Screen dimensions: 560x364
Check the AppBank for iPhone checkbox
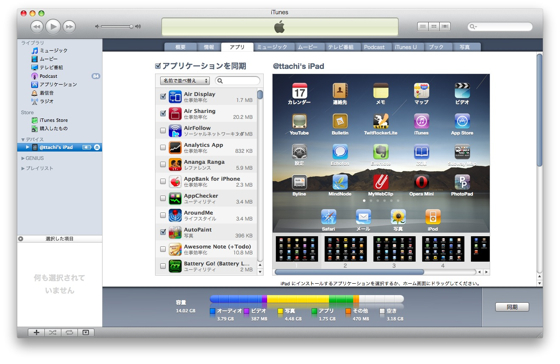(x=163, y=181)
